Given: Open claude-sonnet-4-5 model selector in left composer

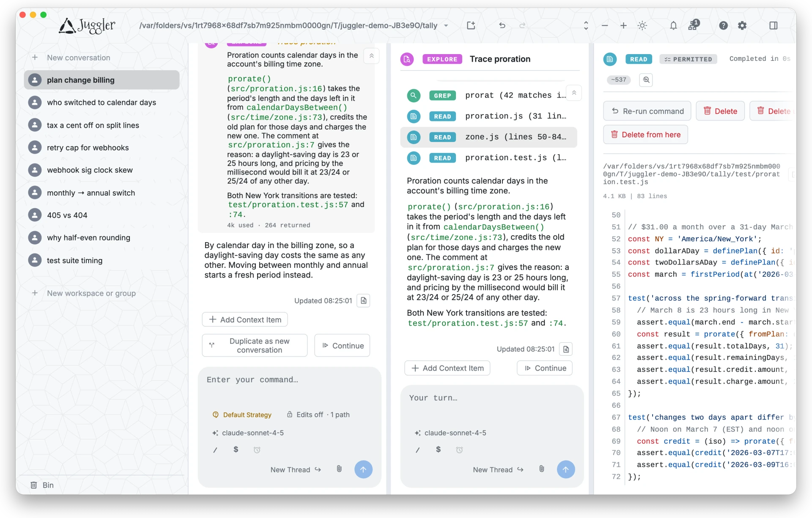Looking at the screenshot, I should (x=248, y=433).
